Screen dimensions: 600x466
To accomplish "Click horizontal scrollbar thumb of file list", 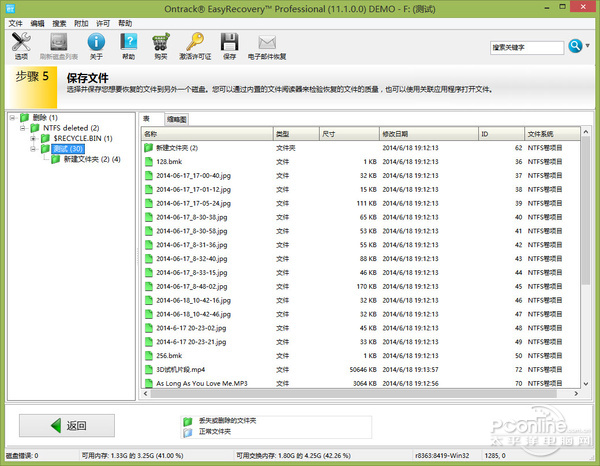I will pyautogui.click(x=353, y=393).
